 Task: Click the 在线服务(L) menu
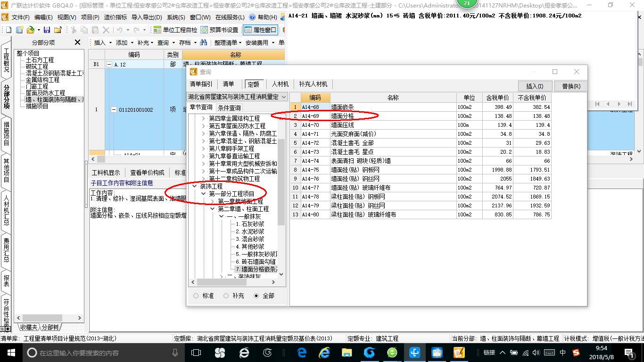230,17
